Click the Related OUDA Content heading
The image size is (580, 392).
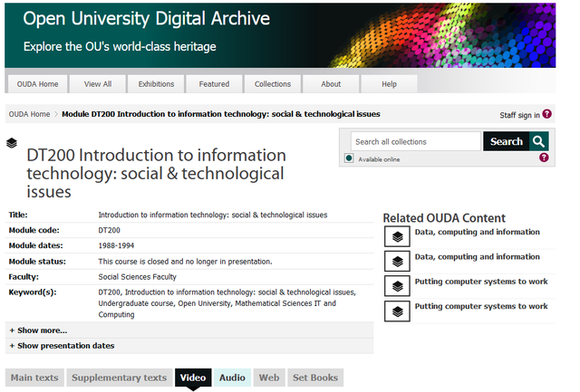click(444, 218)
